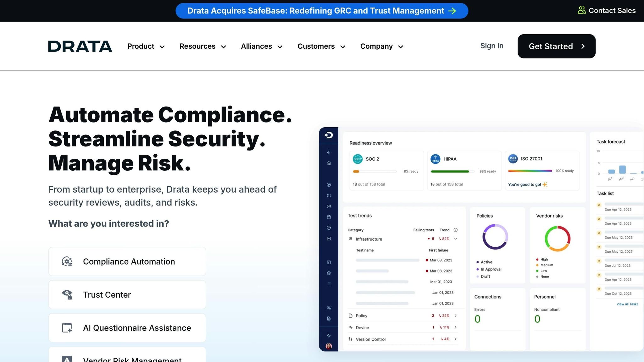This screenshot has height=362, width=644.
Task: Expand the Device row chevron
Action: (x=456, y=327)
